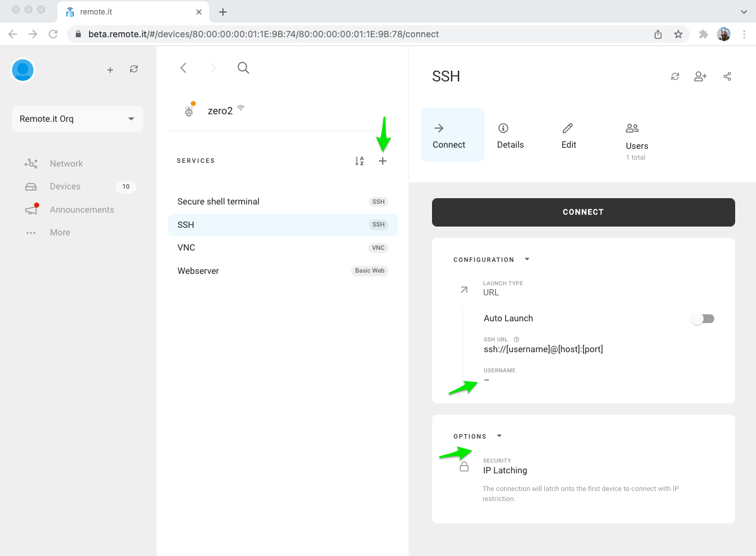Viewport: 756px width, 556px height.
Task: Open device search with magnifier icon
Action: coord(244,68)
